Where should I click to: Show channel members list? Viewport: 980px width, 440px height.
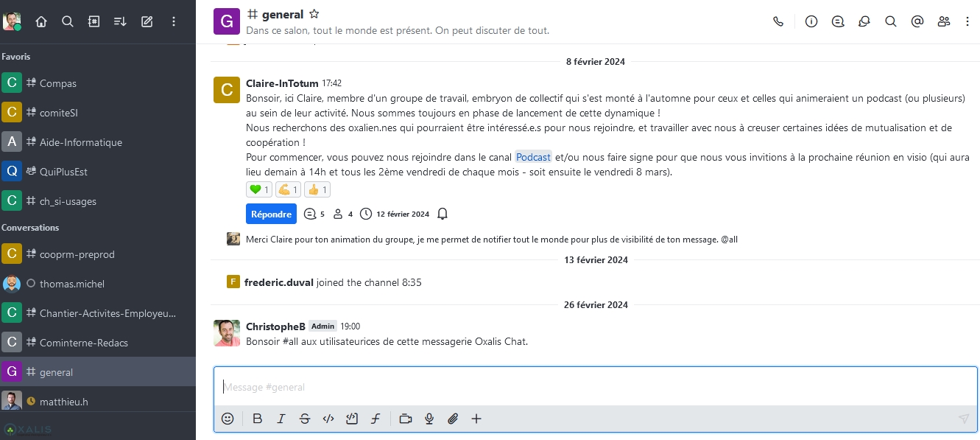[x=944, y=22]
